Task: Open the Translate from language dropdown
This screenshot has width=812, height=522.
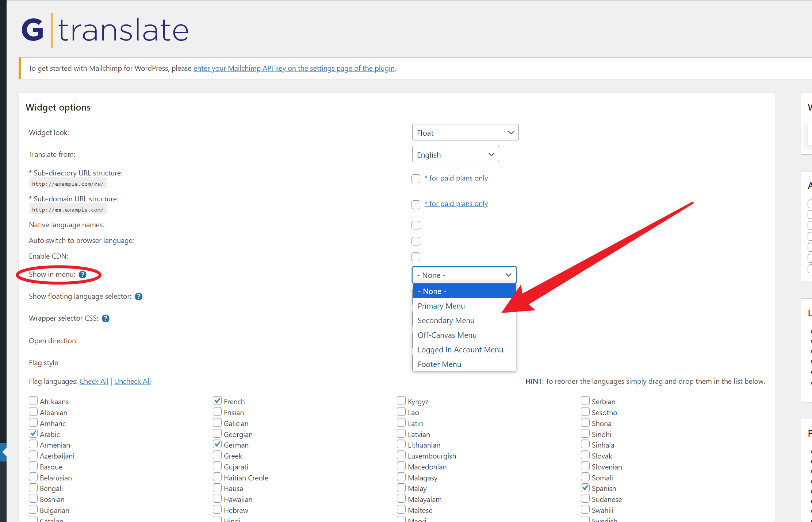Action: (455, 154)
